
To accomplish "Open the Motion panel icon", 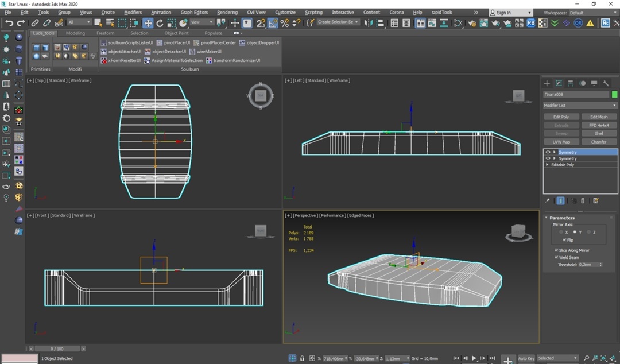I will tap(582, 83).
